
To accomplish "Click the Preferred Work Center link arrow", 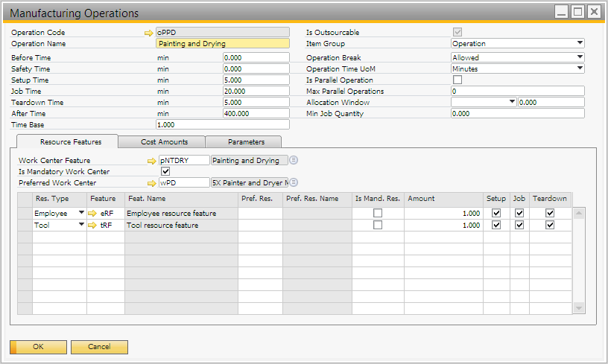I will point(152,182).
